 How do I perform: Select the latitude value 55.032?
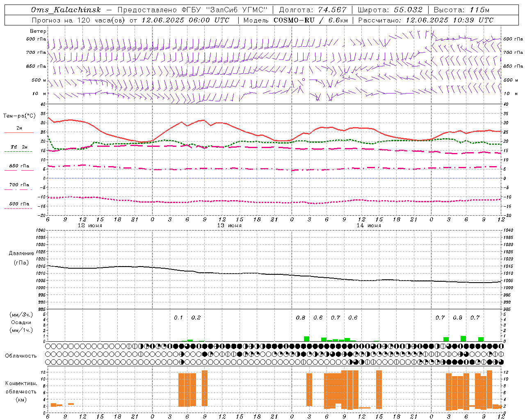click(408, 10)
